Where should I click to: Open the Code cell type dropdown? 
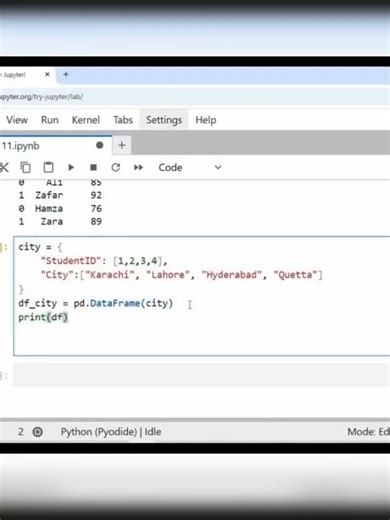click(x=190, y=167)
